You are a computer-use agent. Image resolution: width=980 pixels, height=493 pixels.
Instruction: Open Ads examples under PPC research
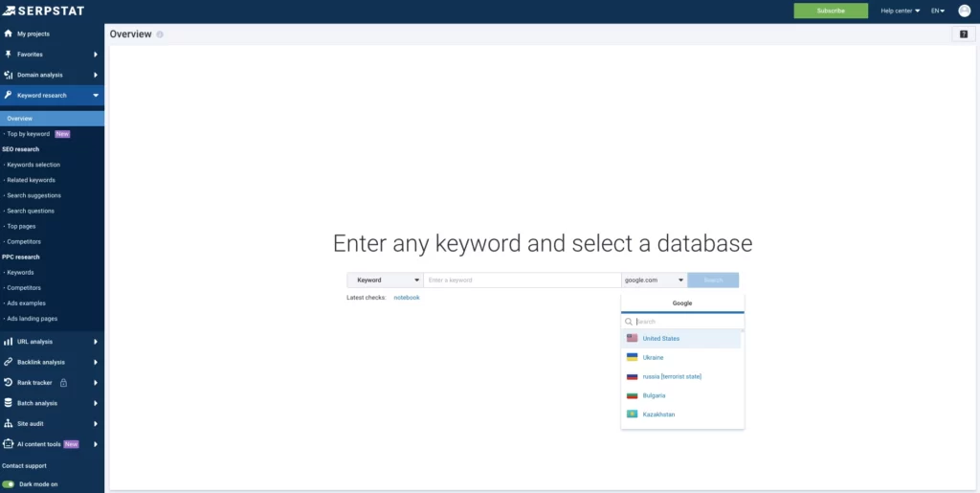point(26,303)
